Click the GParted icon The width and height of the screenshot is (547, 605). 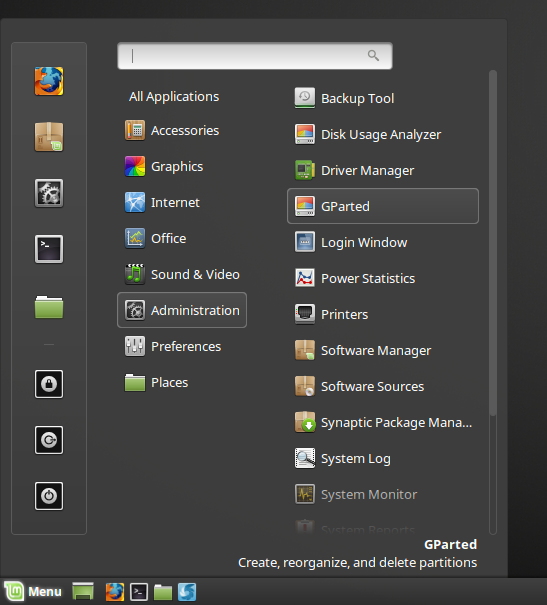tap(305, 206)
